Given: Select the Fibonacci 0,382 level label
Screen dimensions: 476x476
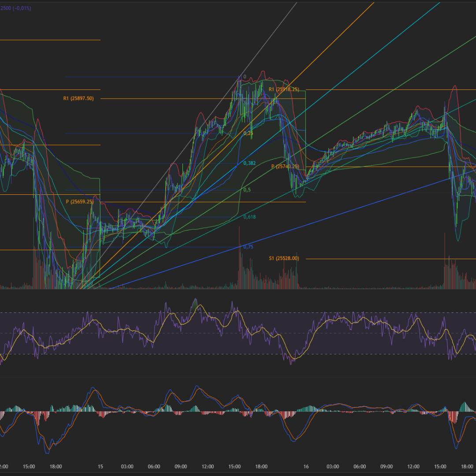Looking at the screenshot, I should click(249, 164).
